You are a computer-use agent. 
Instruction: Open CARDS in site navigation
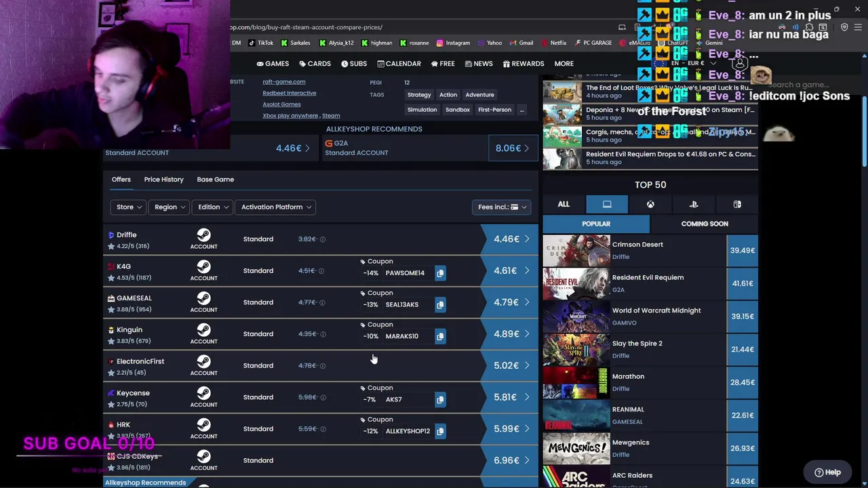(315, 64)
